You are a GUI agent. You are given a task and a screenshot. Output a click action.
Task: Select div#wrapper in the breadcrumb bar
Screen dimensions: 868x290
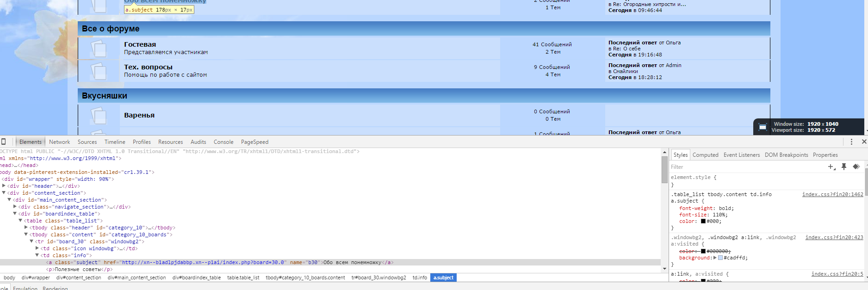pyautogui.click(x=36, y=278)
